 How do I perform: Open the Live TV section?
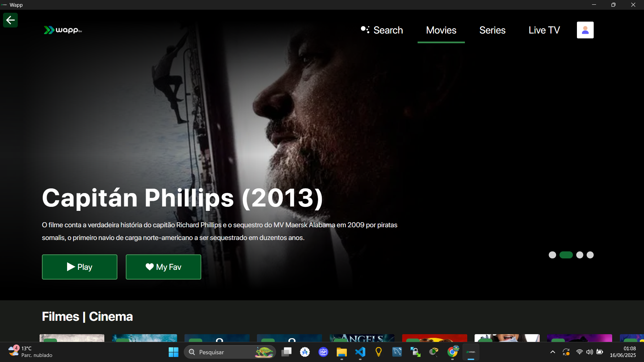pos(544,30)
